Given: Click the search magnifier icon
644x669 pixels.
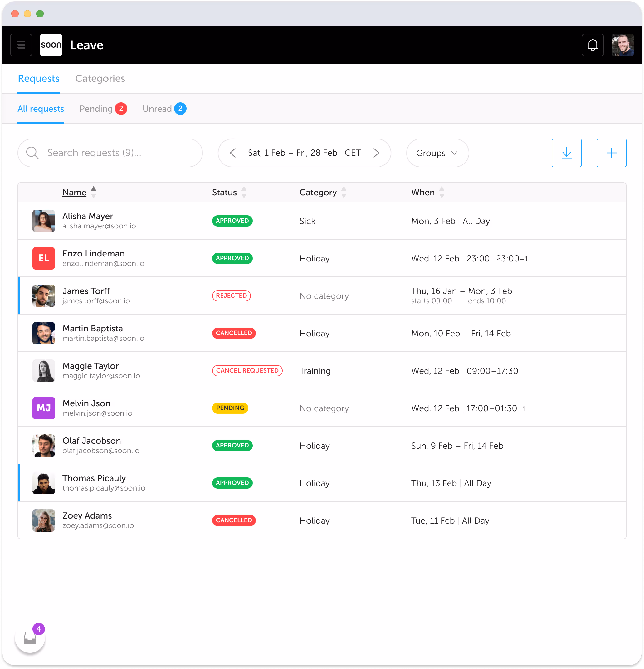Looking at the screenshot, I should 32,153.
